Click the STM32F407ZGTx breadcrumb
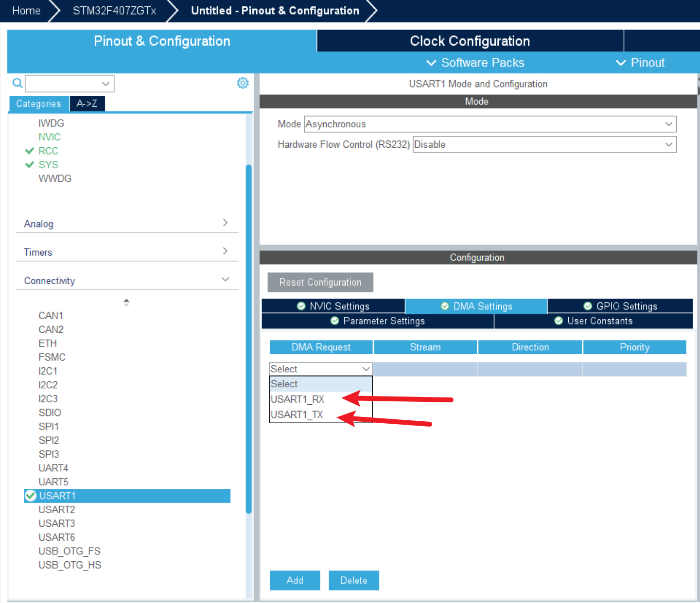Image resolution: width=700 pixels, height=603 pixels. pyautogui.click(x=115, y=11)
